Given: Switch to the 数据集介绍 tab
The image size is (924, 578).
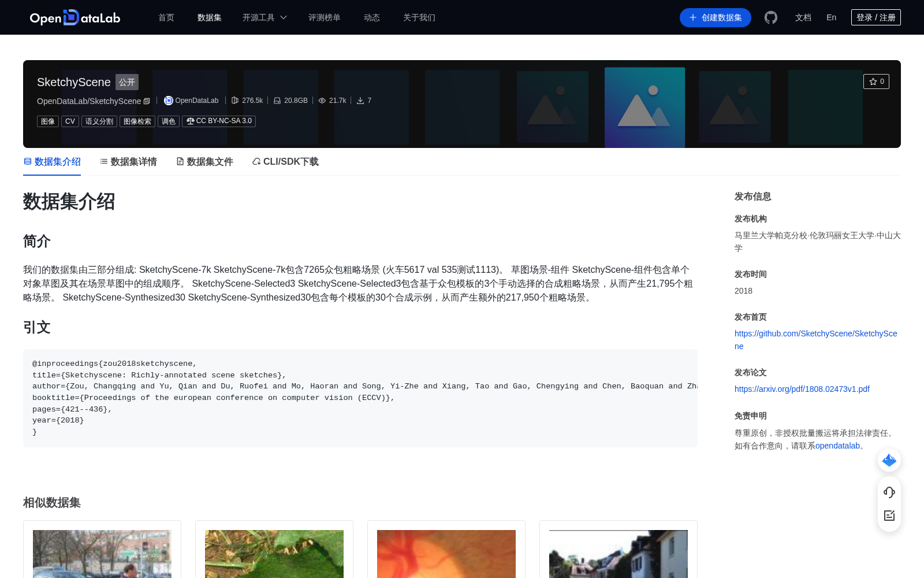Looking at the screenshot, I should pyautogui.click(x=52, y=162).
